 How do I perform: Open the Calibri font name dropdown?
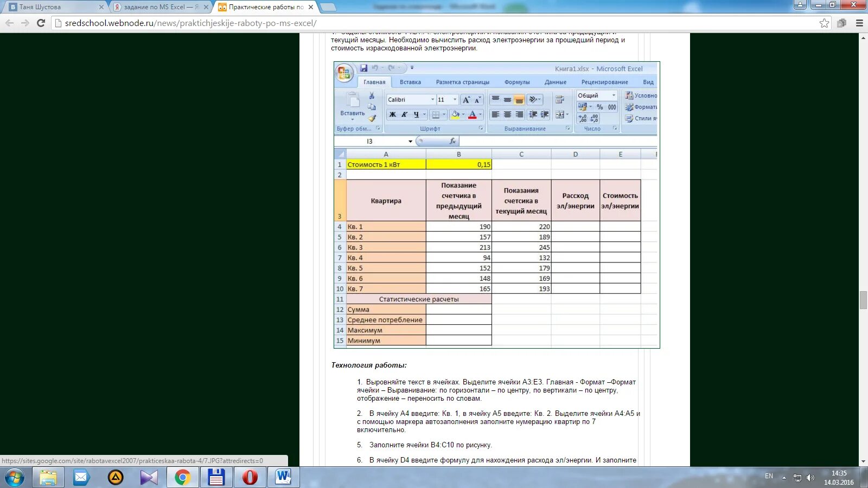(432, 100)
